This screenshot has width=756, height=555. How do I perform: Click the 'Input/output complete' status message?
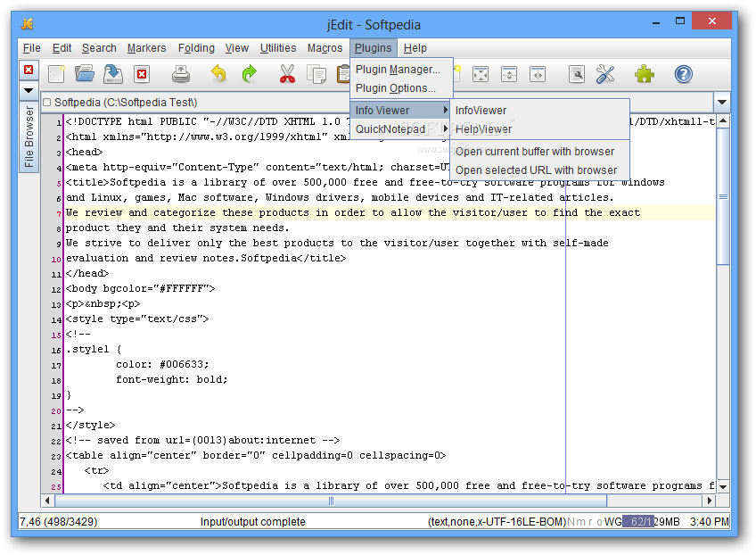(252, 522)
